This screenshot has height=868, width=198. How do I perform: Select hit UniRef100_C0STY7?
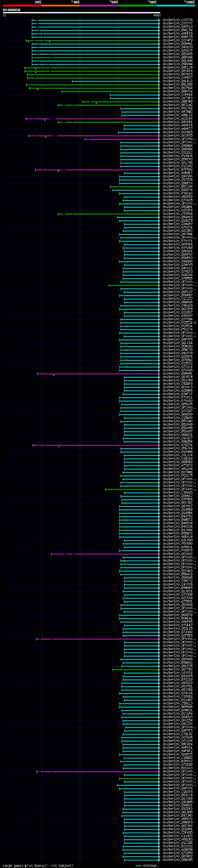coord(177,23)
